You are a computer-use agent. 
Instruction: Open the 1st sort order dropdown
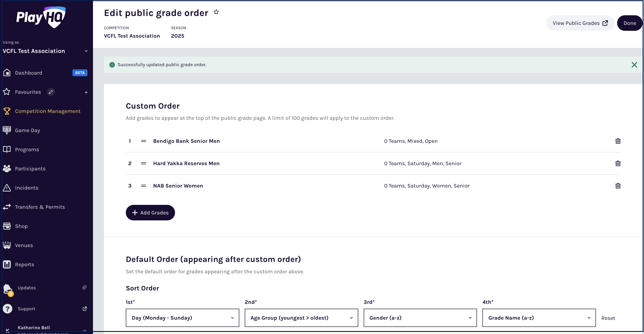point(182,318)
